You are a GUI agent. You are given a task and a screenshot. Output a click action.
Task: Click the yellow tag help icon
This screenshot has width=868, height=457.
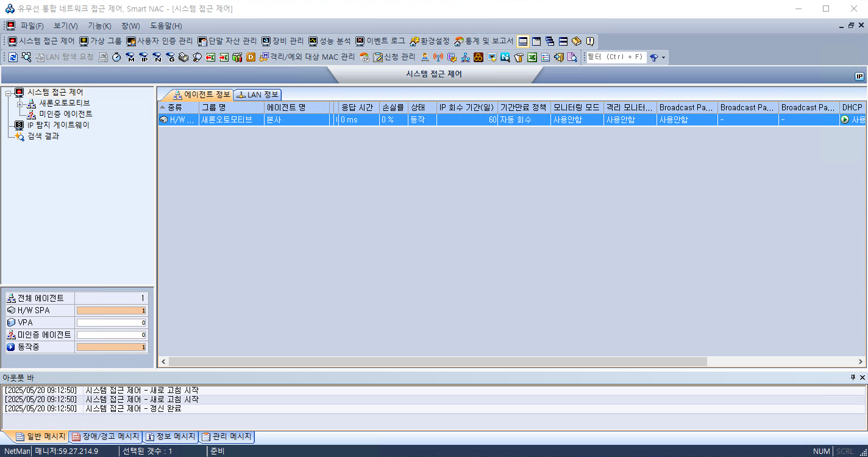click(x=576, y=41)
